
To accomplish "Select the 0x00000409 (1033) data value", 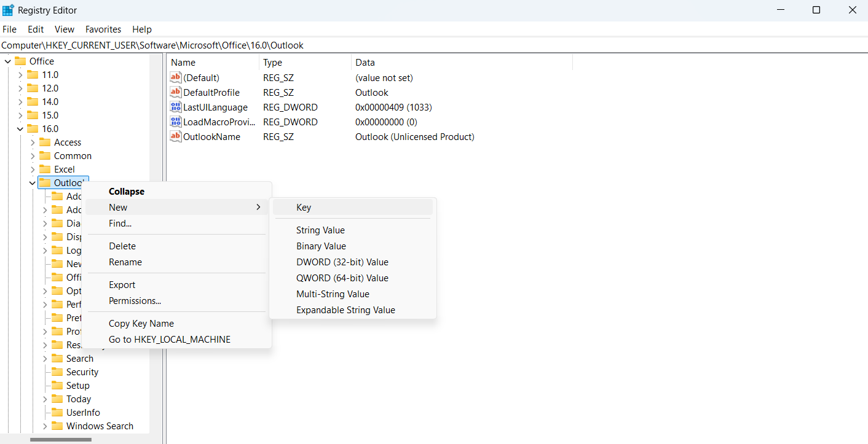I will pos(393,107).
